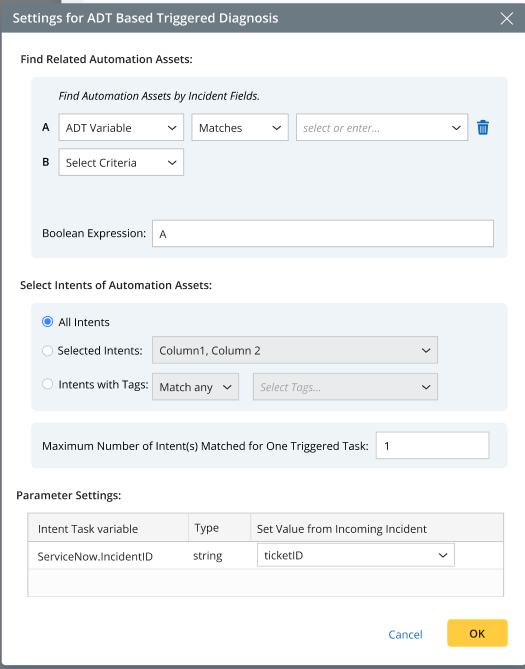Screen dimensions: 525x669
Task: Focus the Maximum Number of Intents field
Action: (432, 445)
